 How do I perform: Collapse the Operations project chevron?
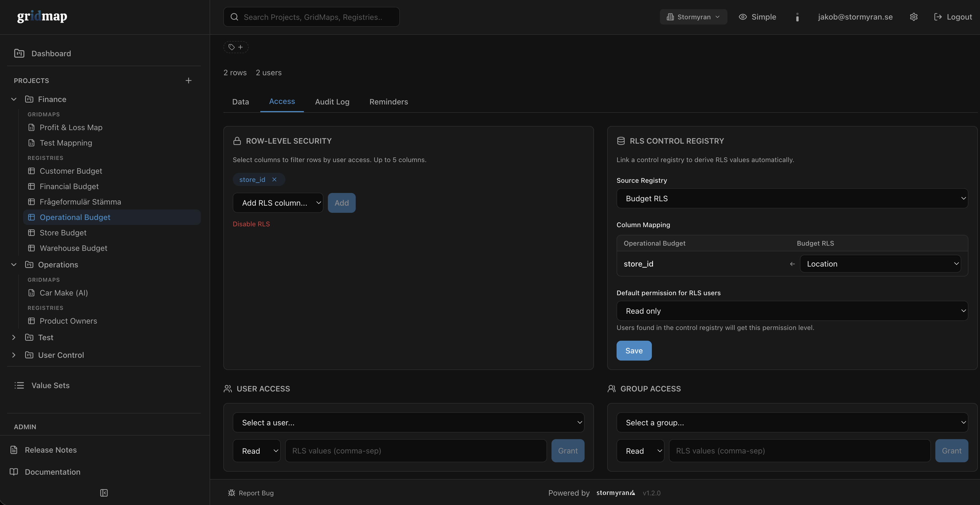(x=14, y=265)
